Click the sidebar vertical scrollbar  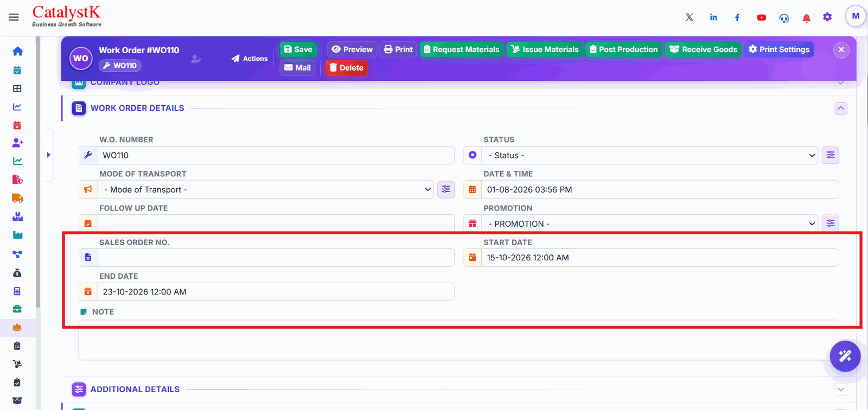pyautogui.click(x=37, y=171)
